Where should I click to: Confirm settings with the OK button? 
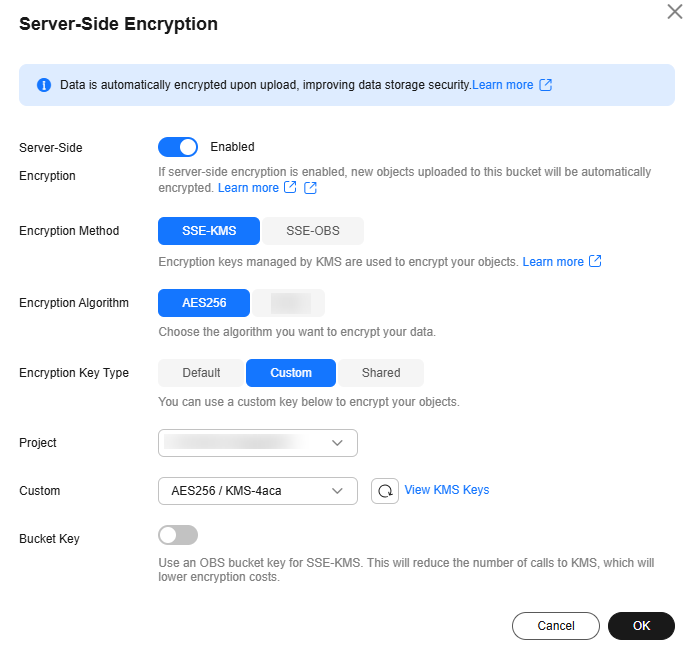(641, 626)
